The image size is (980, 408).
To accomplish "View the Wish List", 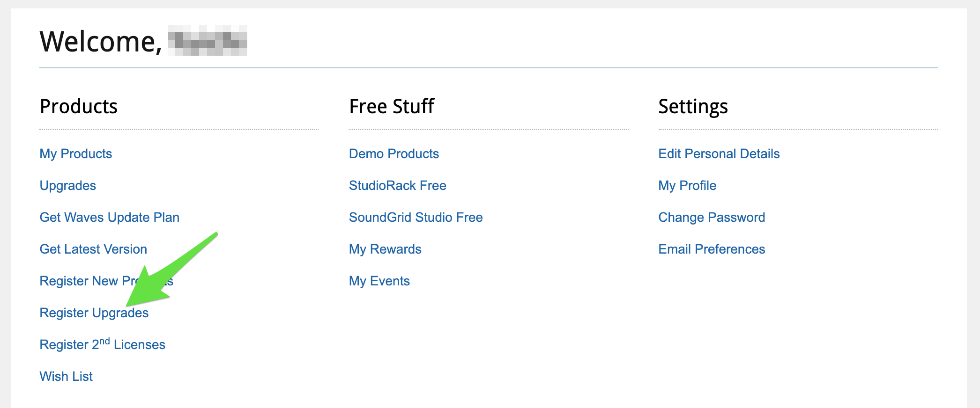I will click(66, 377).
